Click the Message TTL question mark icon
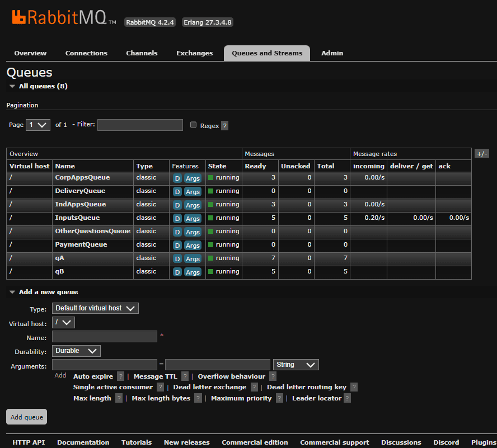 pyautogui.click(x=185, y=377)
